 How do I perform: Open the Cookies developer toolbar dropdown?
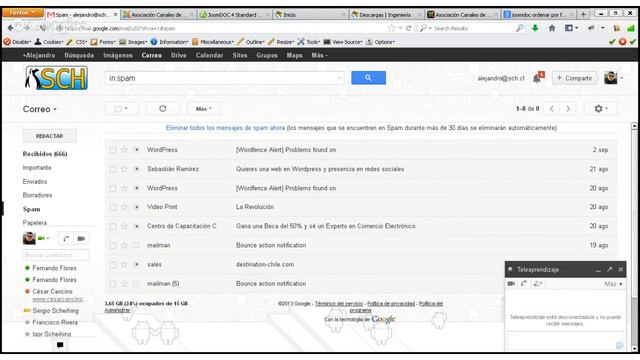pyautogui.click(x=49, y=42)
